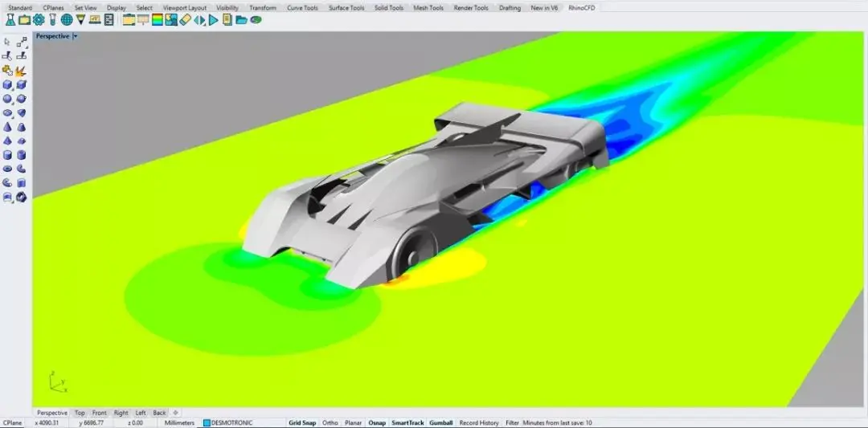Click the flask icon in RhinoCFD toolbar
This screenshot has width=868, height=428.
(10, 20)
